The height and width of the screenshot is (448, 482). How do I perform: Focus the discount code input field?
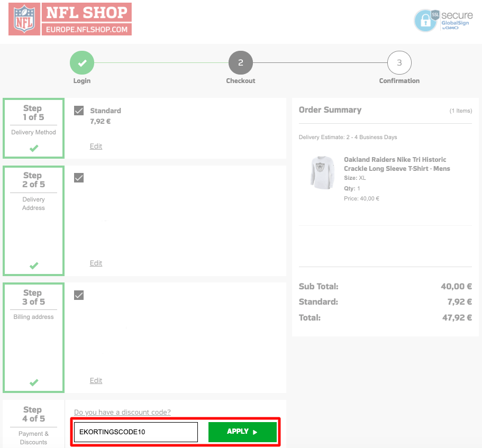tap(136, 432)
